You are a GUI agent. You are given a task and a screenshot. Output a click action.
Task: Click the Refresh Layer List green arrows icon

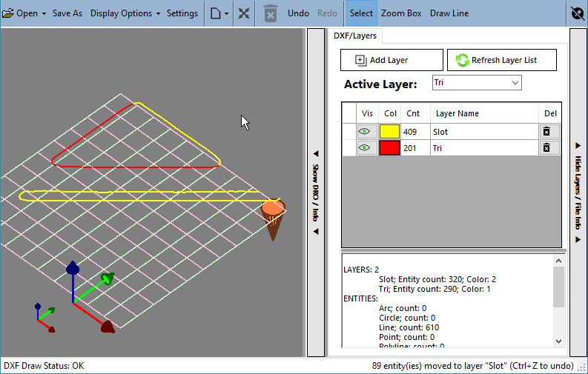[463, 60]
